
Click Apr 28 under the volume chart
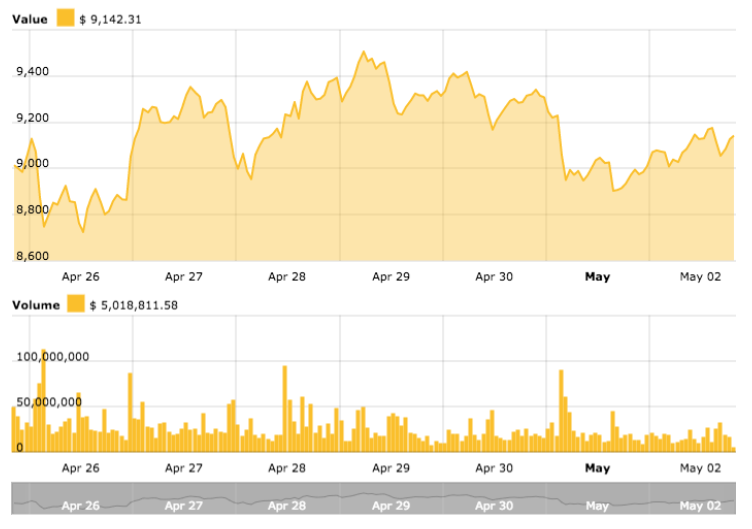tap(287, 468)
